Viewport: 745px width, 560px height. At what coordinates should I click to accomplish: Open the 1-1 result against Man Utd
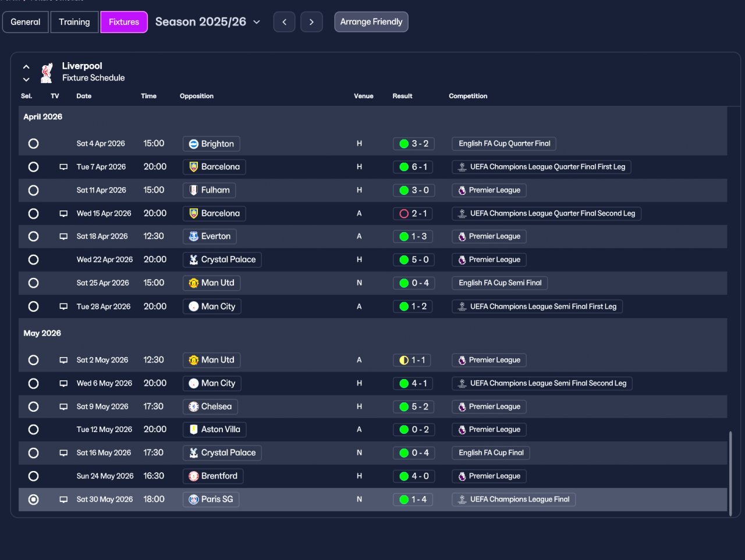[x=413, y=360]
